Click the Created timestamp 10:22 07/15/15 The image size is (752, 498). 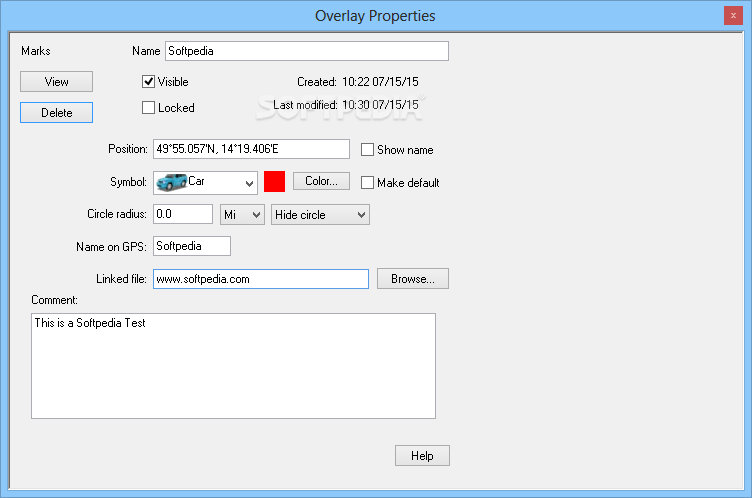pyautogui.click(x=380, y=82)
